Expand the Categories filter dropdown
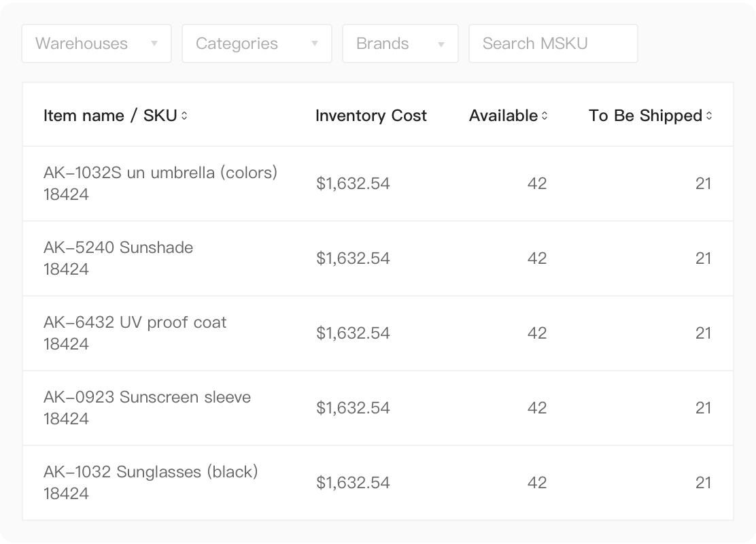The height and width of the screenshot is (544, 756). 256,44
